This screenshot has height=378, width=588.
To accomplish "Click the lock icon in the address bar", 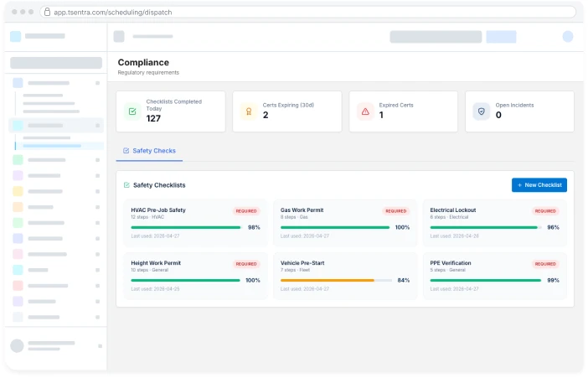I will pyautogui.click(x=47, y=12).
